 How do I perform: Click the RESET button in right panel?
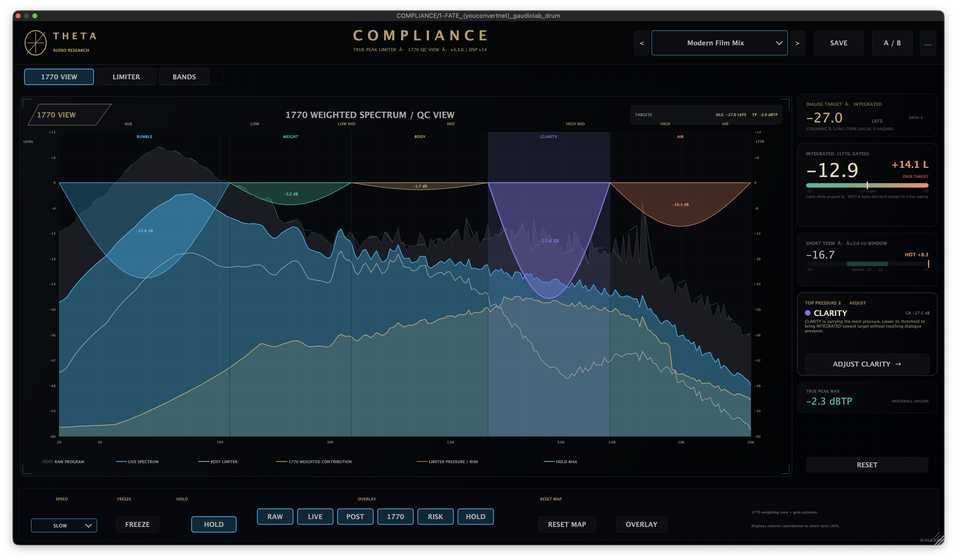click(x=867, y=464)
